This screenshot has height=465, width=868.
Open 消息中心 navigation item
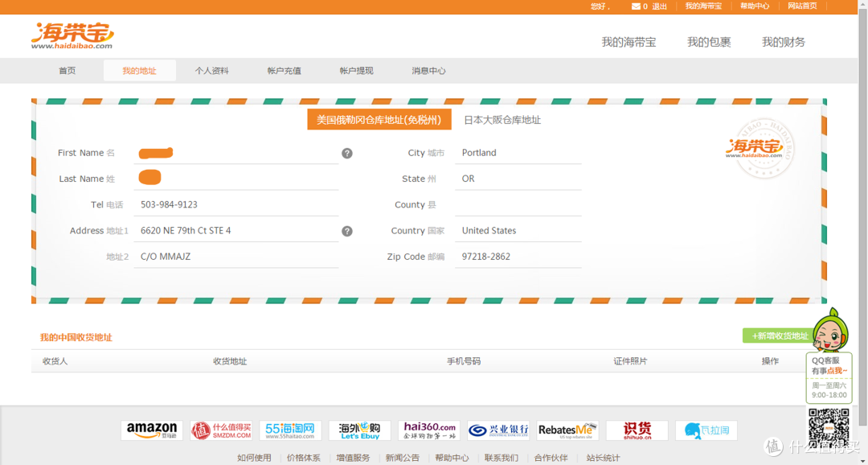click(x=428, y=71)
